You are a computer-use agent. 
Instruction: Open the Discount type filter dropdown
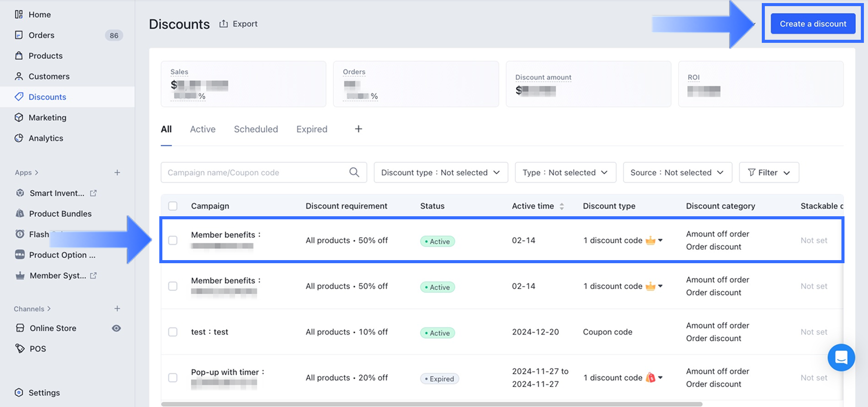[x=441, y=172]
